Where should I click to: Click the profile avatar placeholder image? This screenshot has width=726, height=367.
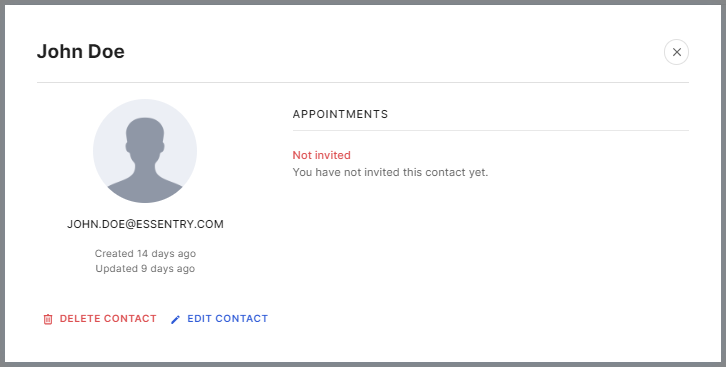point(145,151)
